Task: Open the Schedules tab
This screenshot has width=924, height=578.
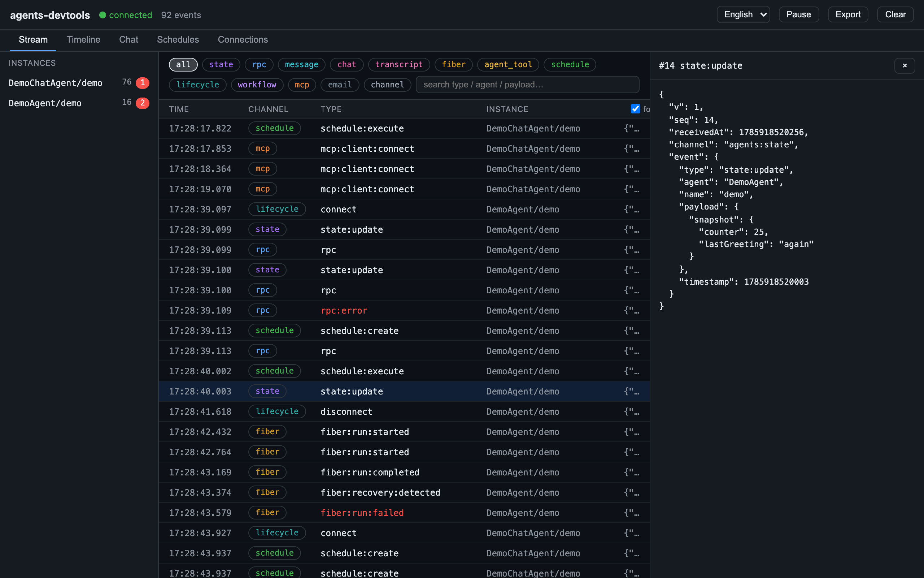Action: (x=178, y=40)
